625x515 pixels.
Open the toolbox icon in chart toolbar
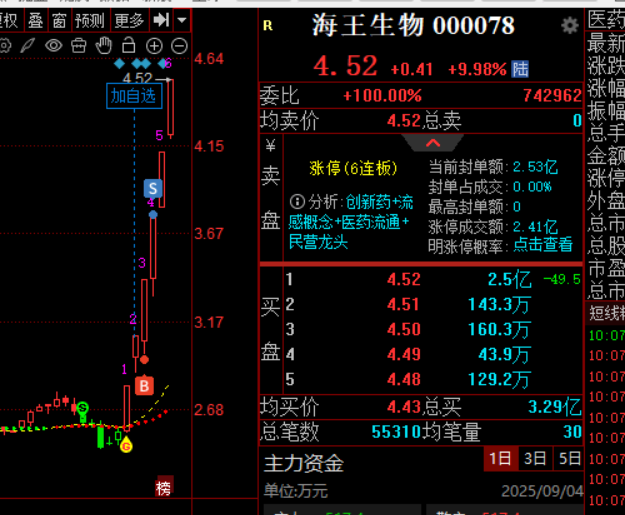[x=79, y=46]
